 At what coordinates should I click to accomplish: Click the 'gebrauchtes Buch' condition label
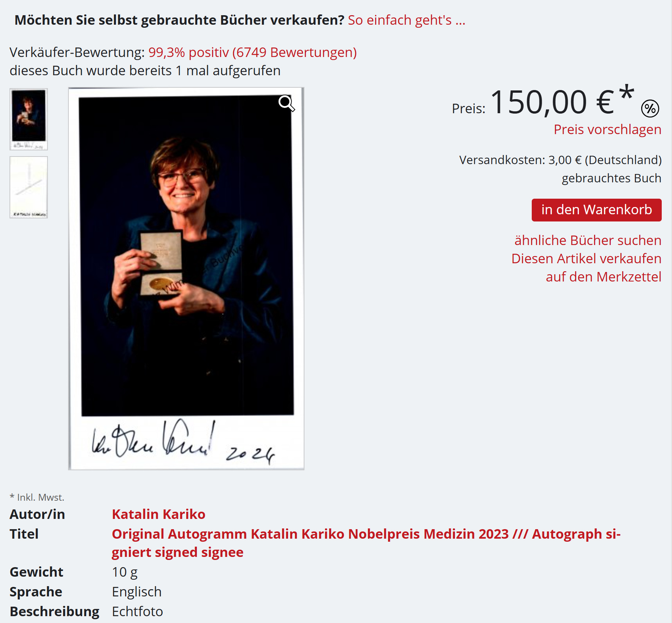click(611, 178)
